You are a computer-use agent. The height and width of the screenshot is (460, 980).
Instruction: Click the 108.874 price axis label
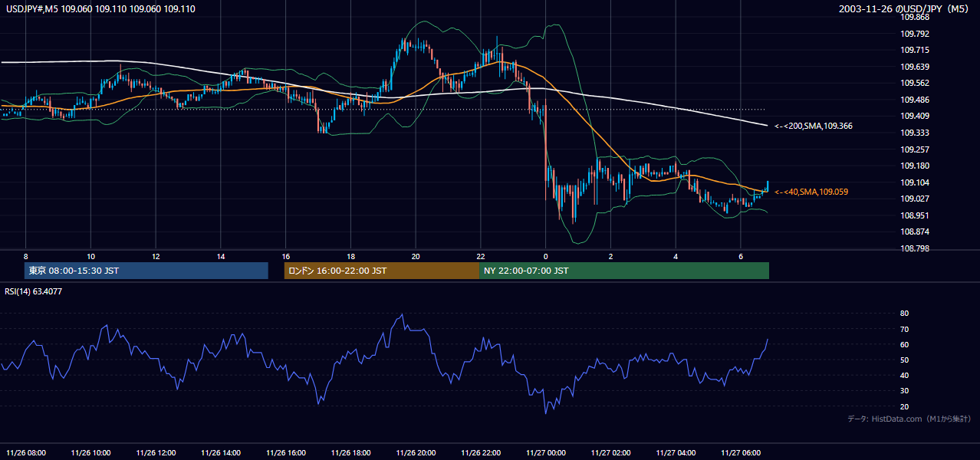pos(914,232)
